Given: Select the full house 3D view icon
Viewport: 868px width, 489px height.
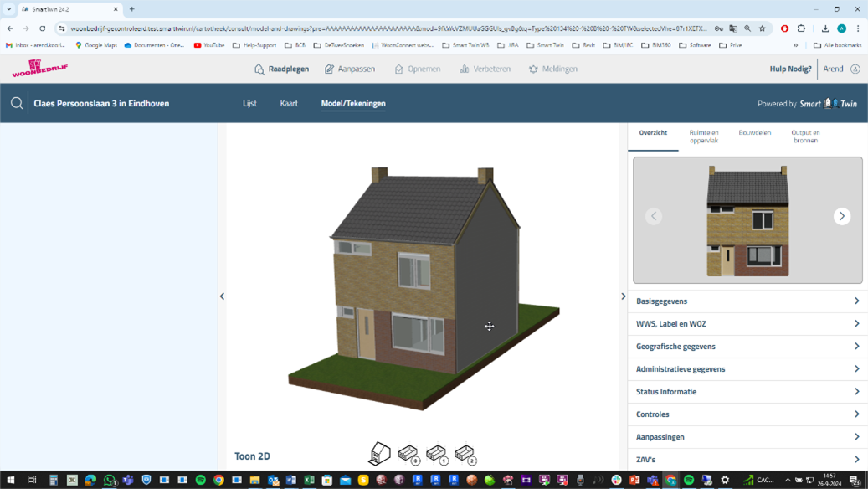Looking at the screenshot, I should pos(379,453).
